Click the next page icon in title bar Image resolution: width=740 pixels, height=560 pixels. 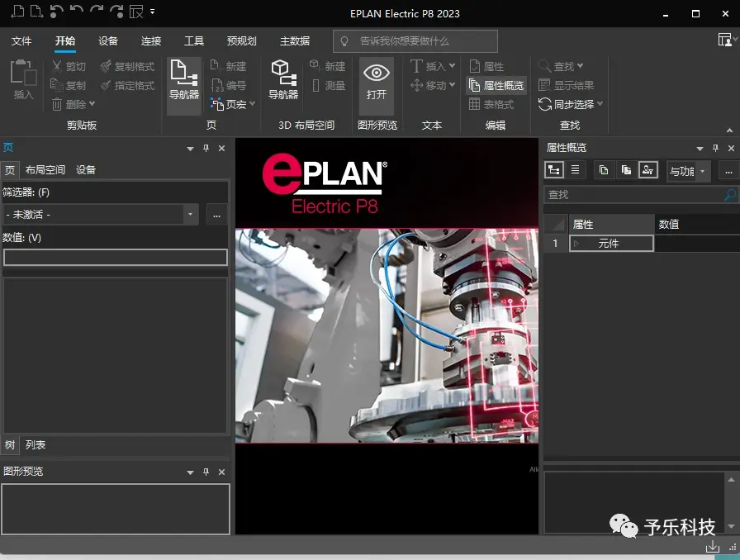[37, 12]
